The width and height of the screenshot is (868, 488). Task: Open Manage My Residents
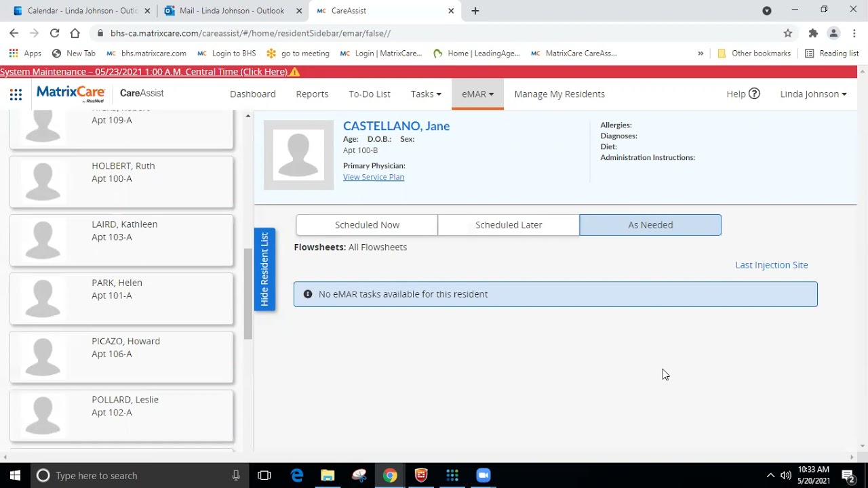pos(559,94)
